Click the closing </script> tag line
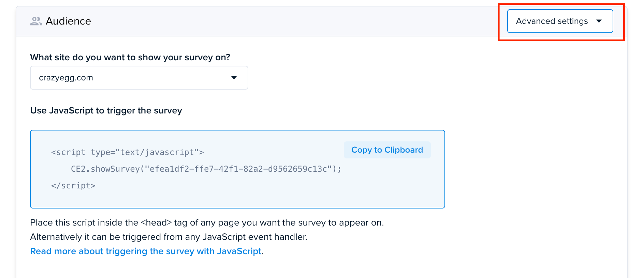 click(x=73, y=186)
